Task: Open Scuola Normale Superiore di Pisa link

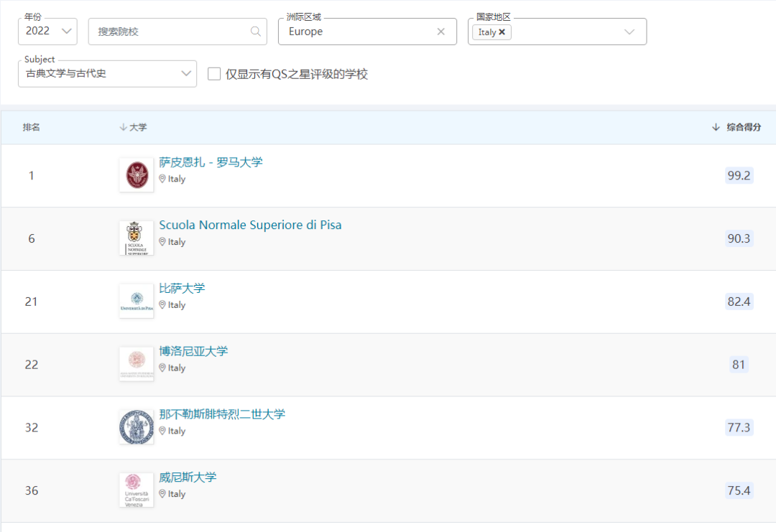Action: [x=250, y=225]
